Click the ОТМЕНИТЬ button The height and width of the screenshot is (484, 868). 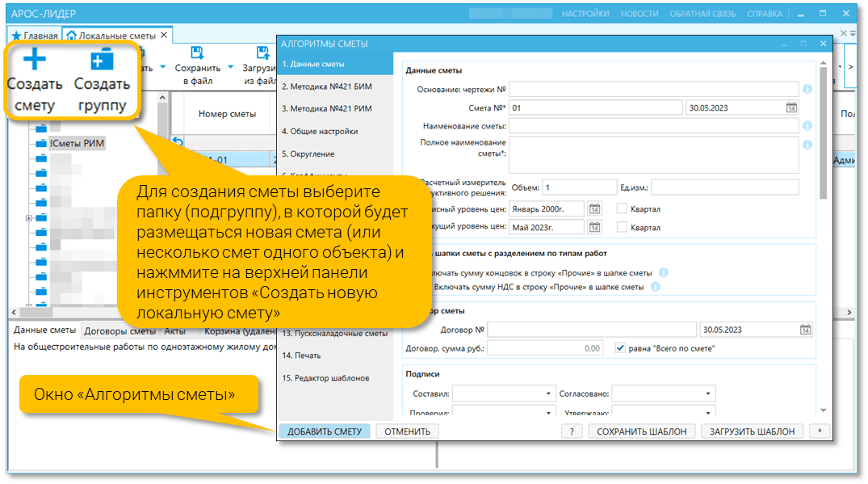408,431
